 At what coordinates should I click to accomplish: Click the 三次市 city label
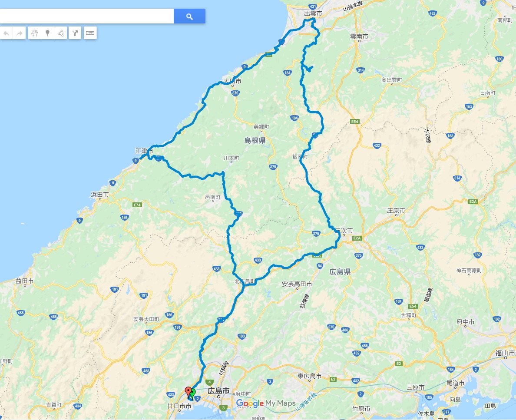click(x=344, y=230)
